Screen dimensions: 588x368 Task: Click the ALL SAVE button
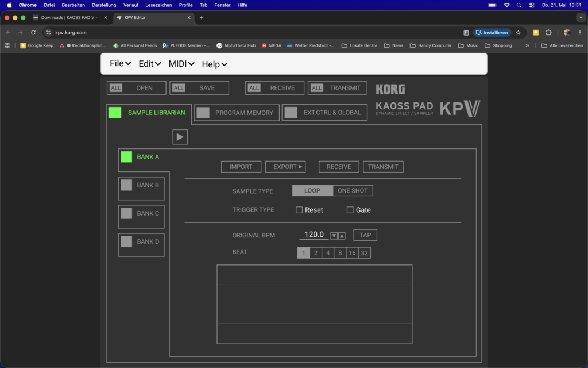[199, 88]
